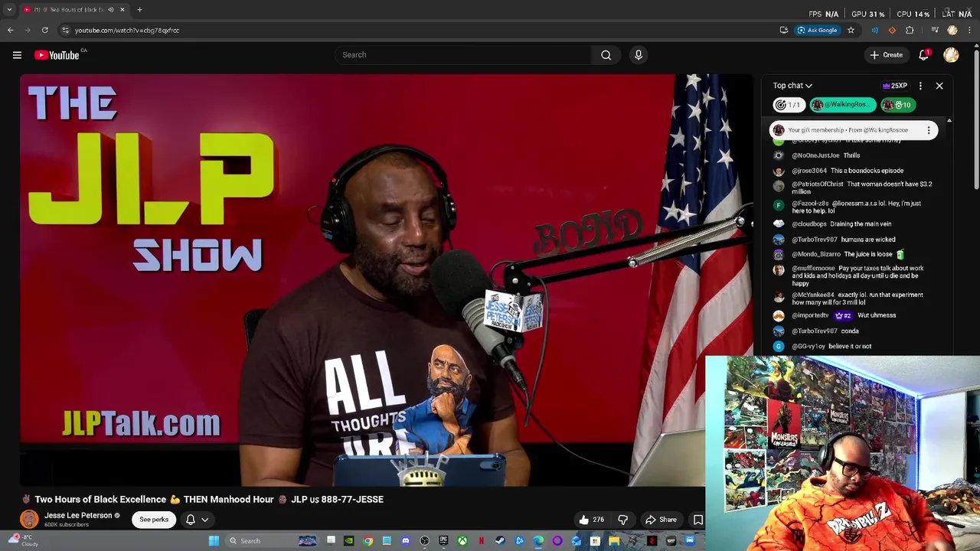Viewport: 980px width, 551px height.
Task: Open weather widget showing Cloudy
Action: [x=23, y=540]
